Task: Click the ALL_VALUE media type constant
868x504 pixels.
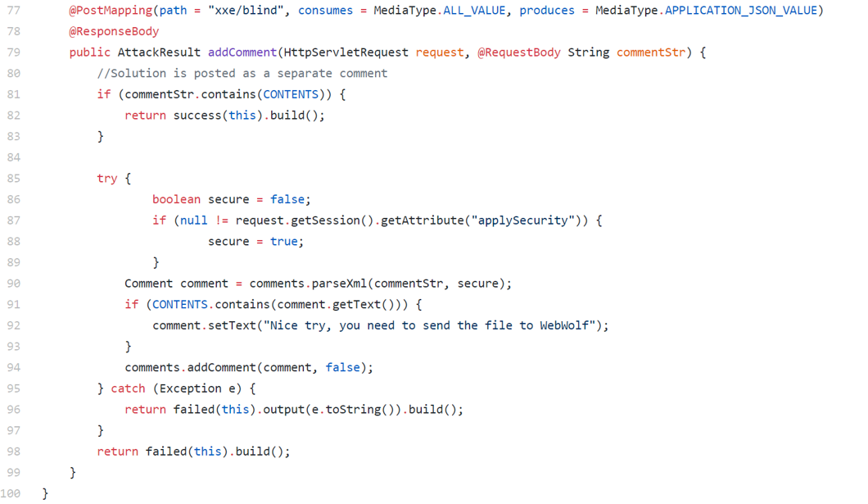Action: [474, 11]
